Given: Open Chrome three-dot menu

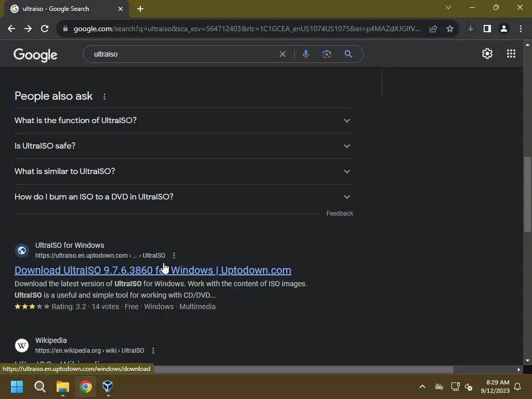Looking at the screenshot, I should 521,29.
